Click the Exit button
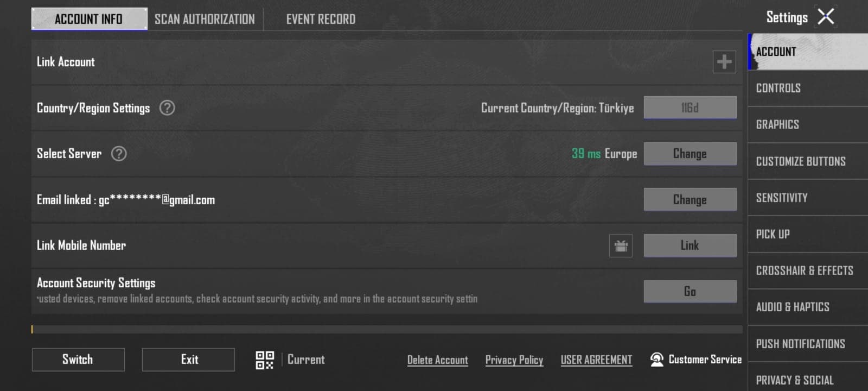 pos(188,360)
